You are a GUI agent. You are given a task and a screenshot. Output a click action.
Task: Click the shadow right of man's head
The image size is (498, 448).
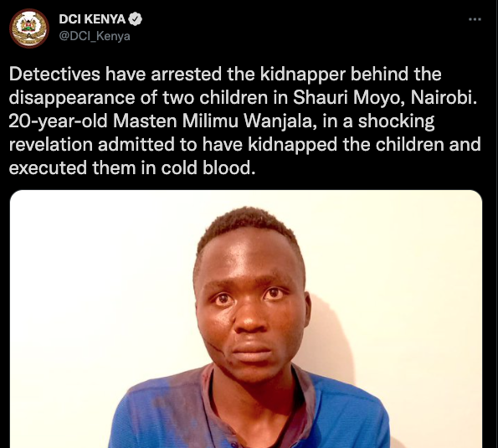[x=332, y=337]
